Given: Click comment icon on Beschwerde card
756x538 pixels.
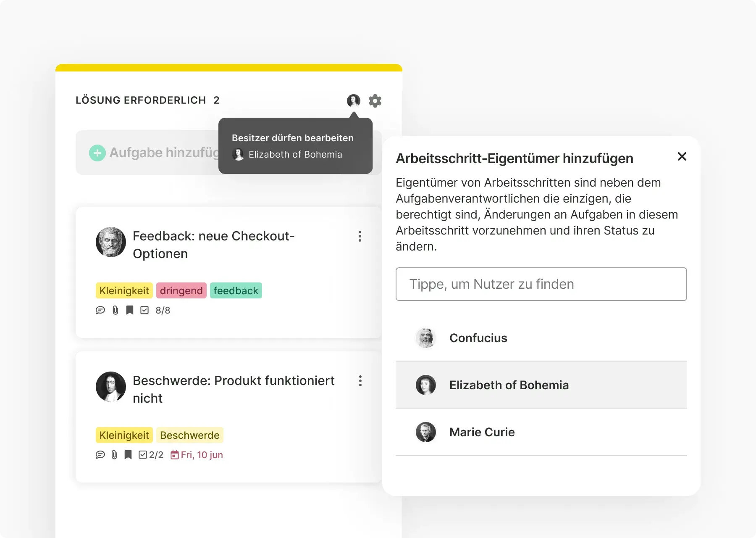Looking at the screenshot, I should 100,455.
